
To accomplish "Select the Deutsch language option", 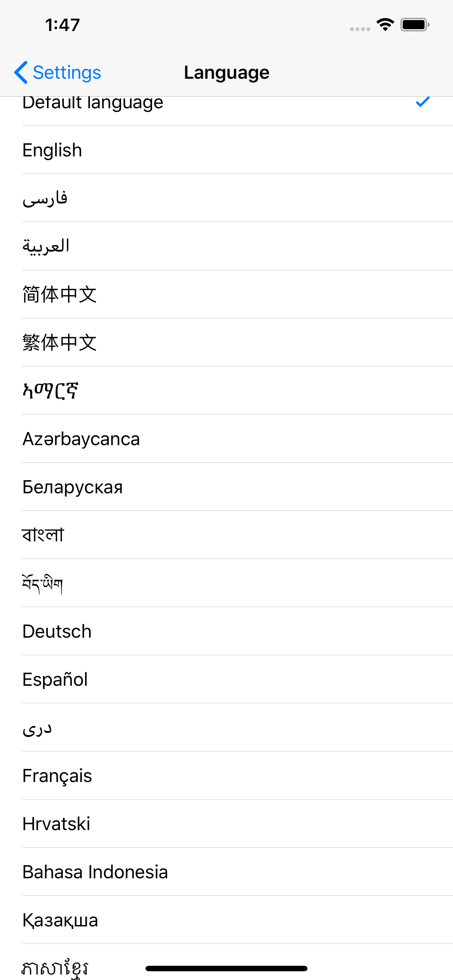I will tap(57, 631).
